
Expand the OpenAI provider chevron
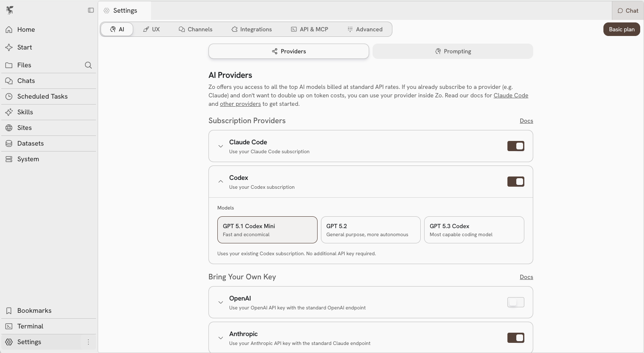(x=221, y=302)
